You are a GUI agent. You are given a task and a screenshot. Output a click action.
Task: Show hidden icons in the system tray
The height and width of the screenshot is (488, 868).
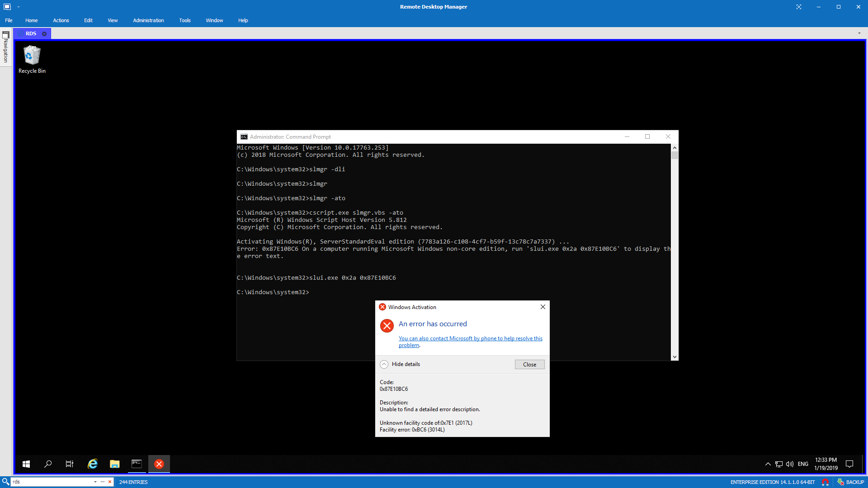(x=768, y=464)
